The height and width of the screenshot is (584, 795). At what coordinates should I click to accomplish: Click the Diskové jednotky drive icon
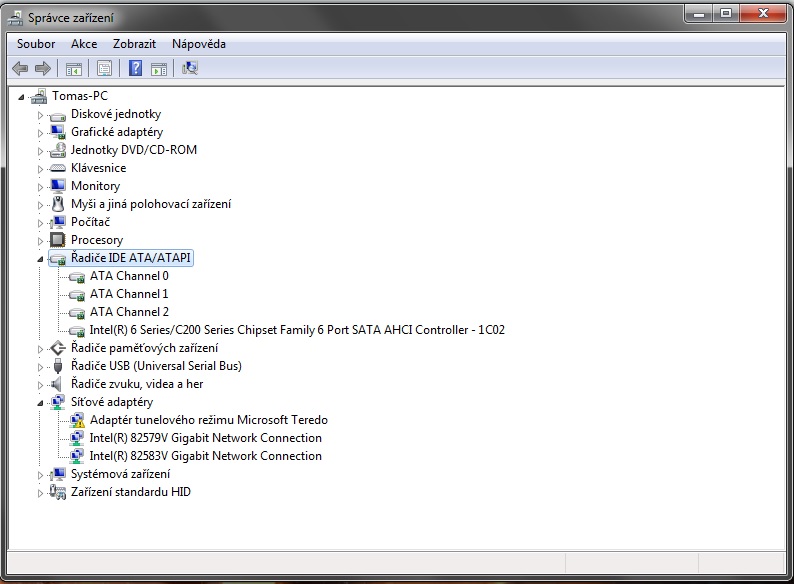(x=58, y=115)
